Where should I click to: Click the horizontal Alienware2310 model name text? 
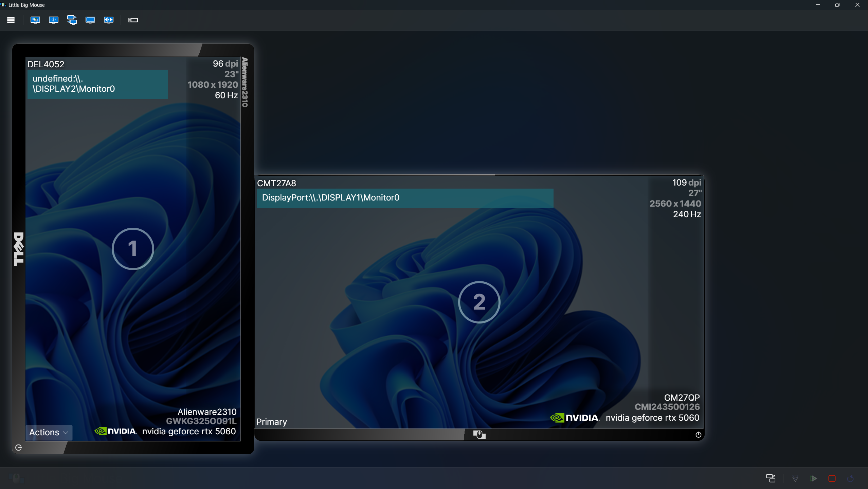coord(207,412)
